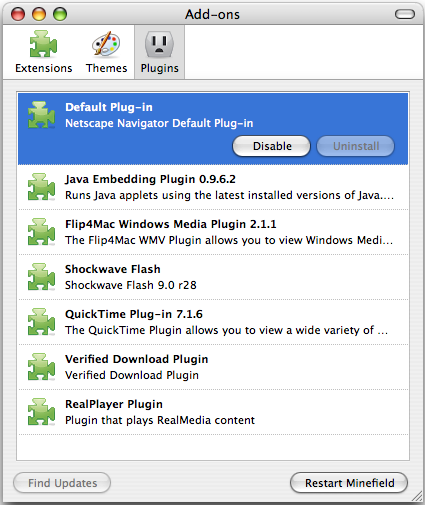
Task: Click 'Netscape Navigator Default Plug-in' description
Action: click(159, 123)
